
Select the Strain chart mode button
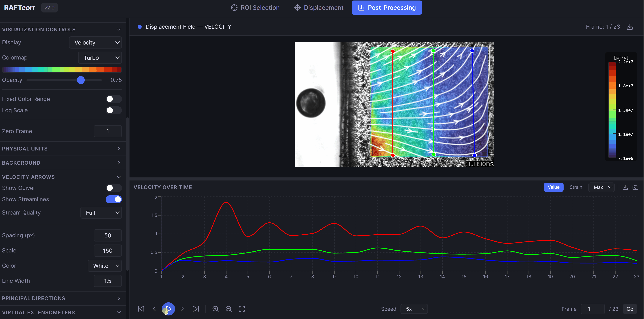point(576,187)
